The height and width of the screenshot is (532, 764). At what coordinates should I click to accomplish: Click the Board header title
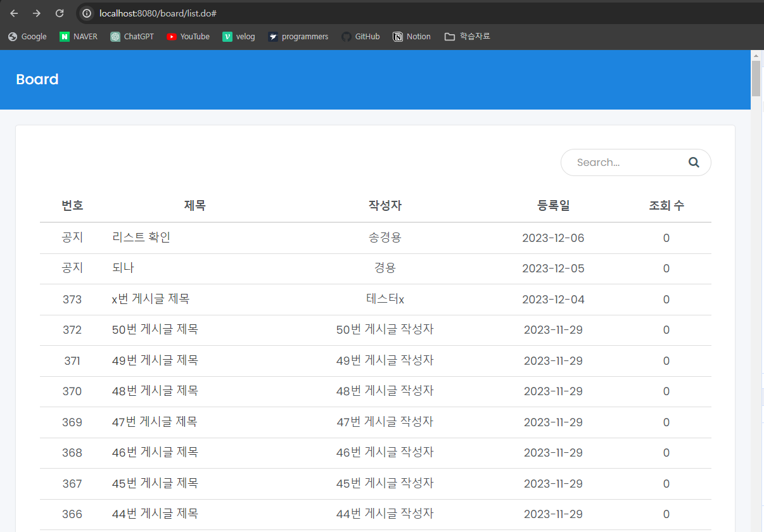tap(37, 79)
